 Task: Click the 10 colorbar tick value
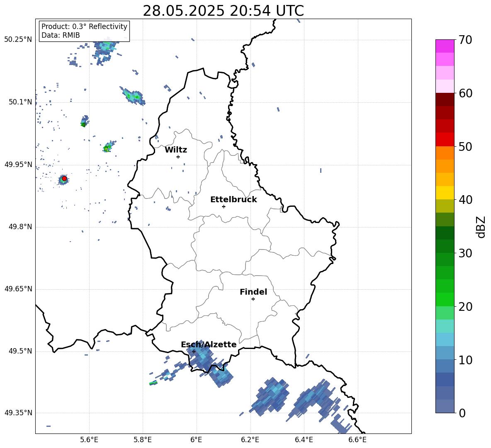(465, 360)
